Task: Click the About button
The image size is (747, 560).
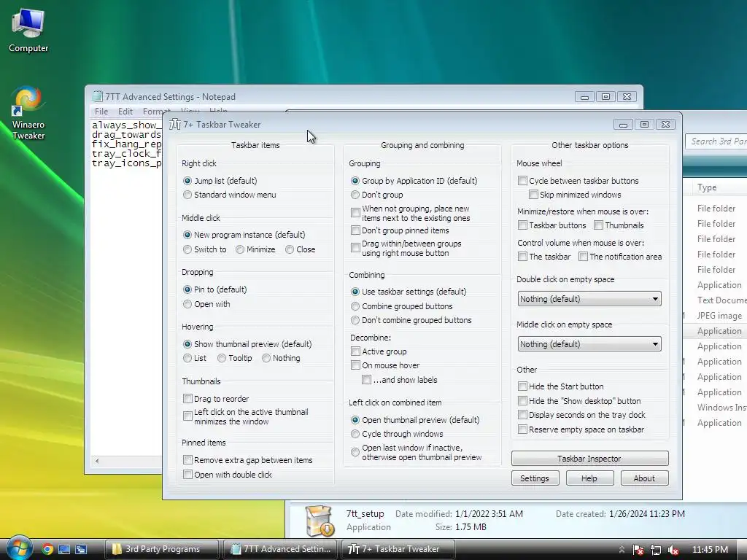Action: 644,478
